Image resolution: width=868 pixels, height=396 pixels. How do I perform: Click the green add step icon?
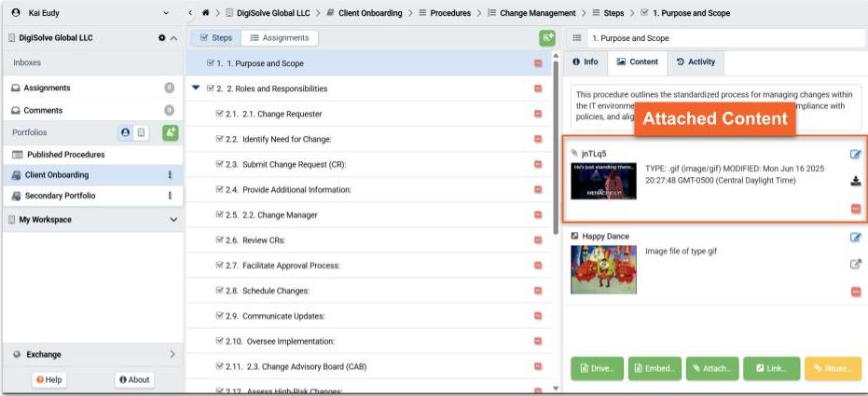(547, 37)
